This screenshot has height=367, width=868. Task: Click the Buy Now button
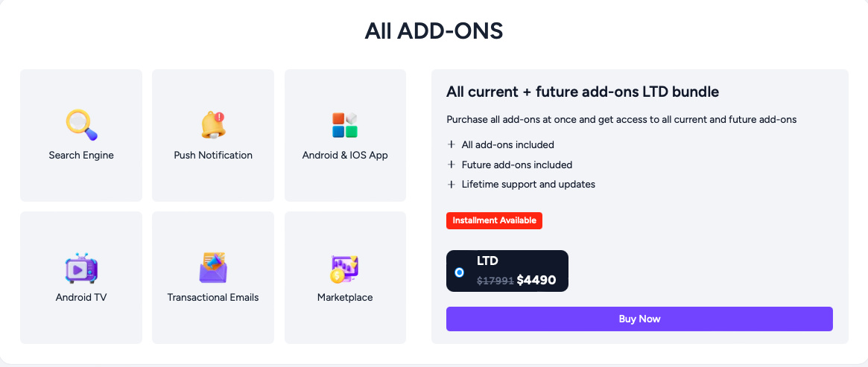[x=639, y=319]
